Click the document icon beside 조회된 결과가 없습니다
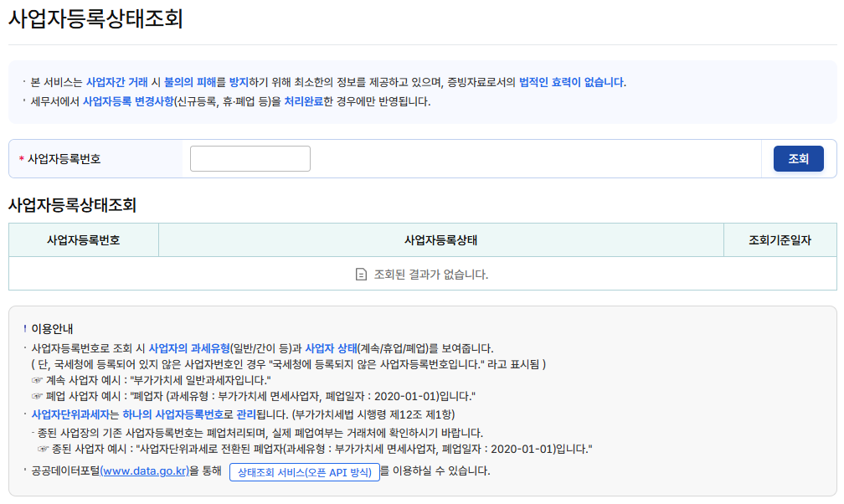Viewport: 844px width, 504px height. coord(361,275)
